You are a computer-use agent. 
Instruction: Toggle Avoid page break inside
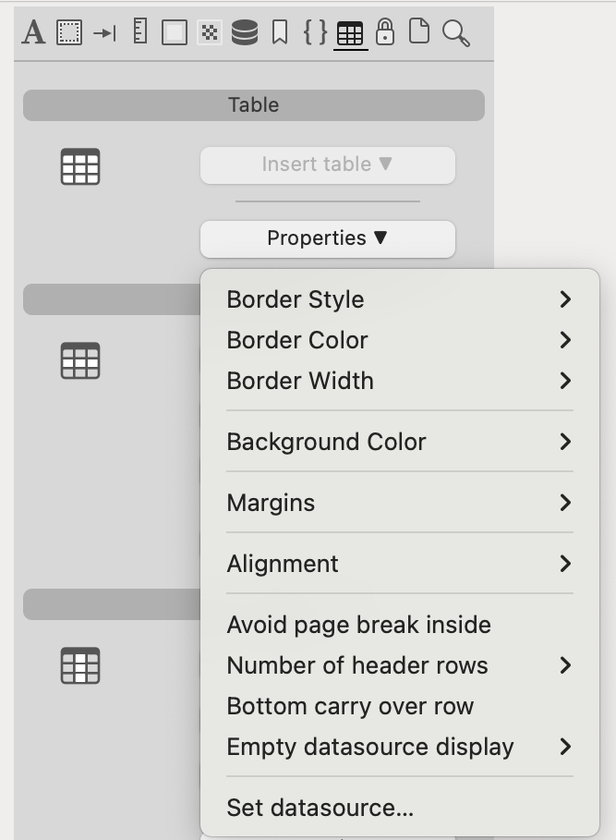point(358,625)
